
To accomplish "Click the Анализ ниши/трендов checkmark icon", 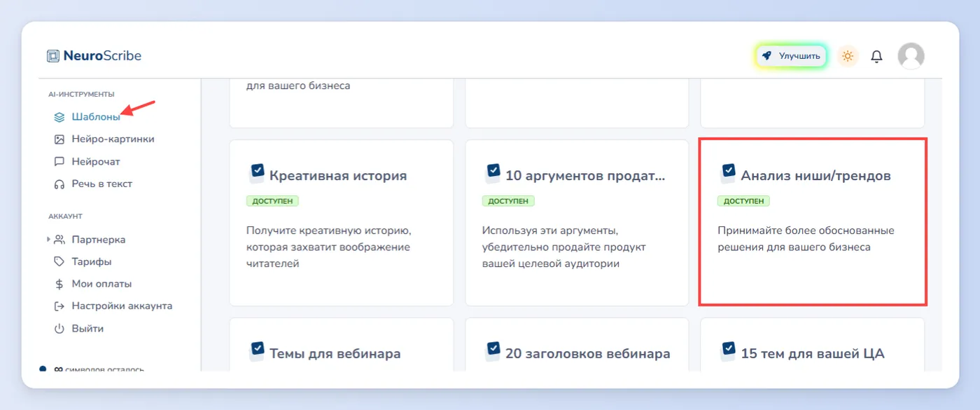I will pos(728,174).
